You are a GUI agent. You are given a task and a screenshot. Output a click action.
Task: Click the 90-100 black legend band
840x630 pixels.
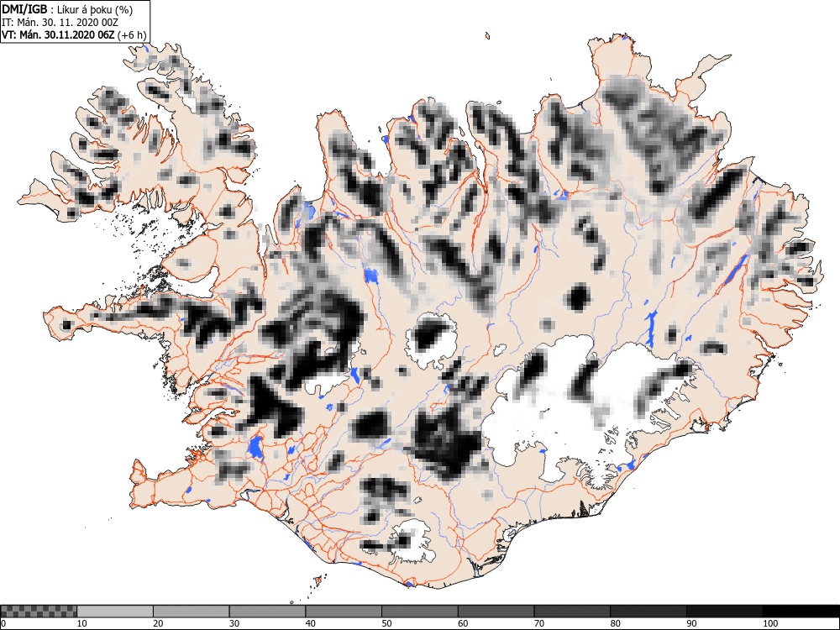coord(724,612)
